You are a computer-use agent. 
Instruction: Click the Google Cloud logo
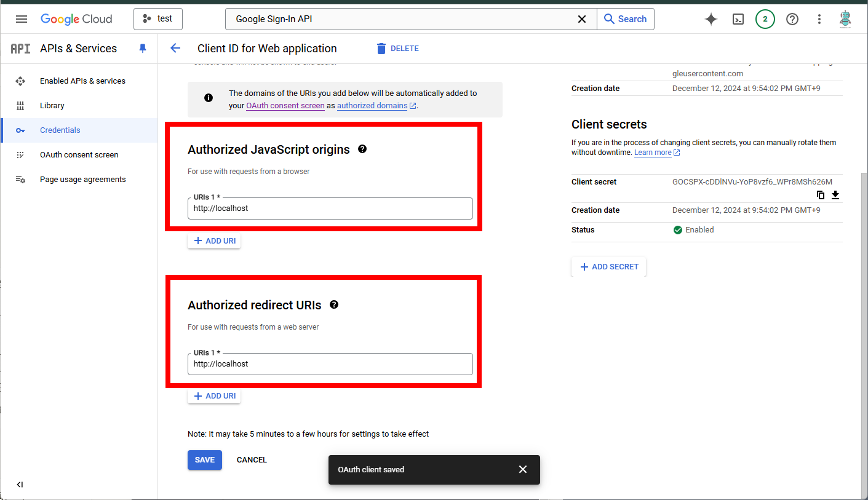tap(76, 19)
